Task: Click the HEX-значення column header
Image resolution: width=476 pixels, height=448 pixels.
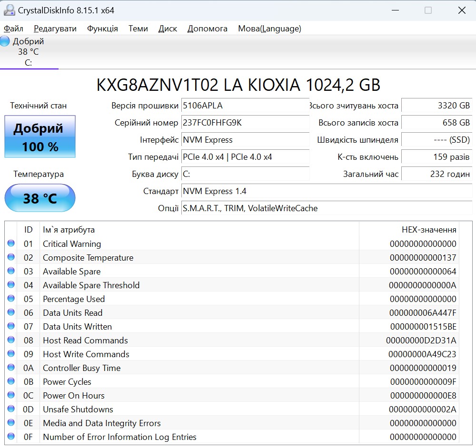Action: pos(428,230)
